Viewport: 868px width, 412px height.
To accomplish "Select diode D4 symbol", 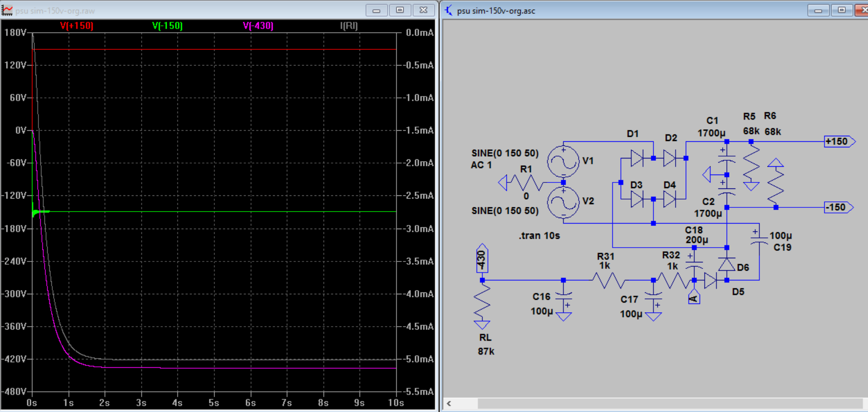I will click(x=670, y=200).
